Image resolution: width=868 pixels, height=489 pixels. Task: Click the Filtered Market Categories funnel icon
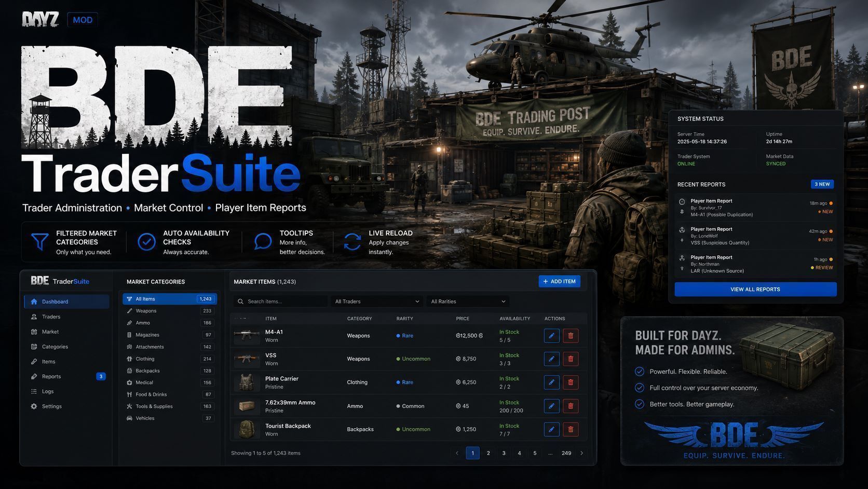point(40,242)
